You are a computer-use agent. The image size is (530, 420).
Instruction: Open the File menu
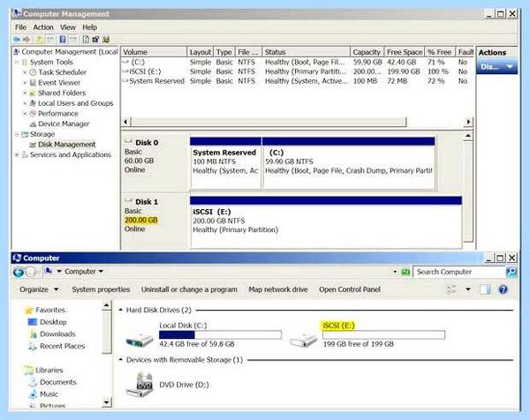pos(20,27)
